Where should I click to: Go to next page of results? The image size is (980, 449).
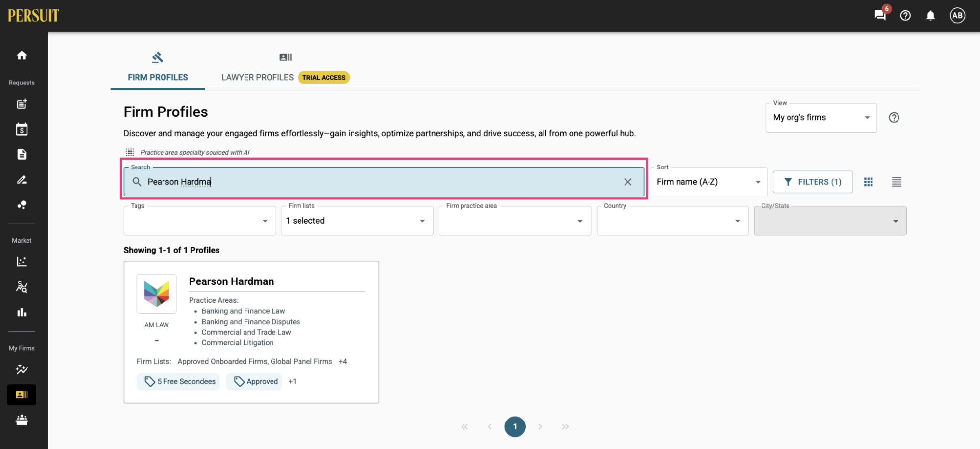click(540, 427)
